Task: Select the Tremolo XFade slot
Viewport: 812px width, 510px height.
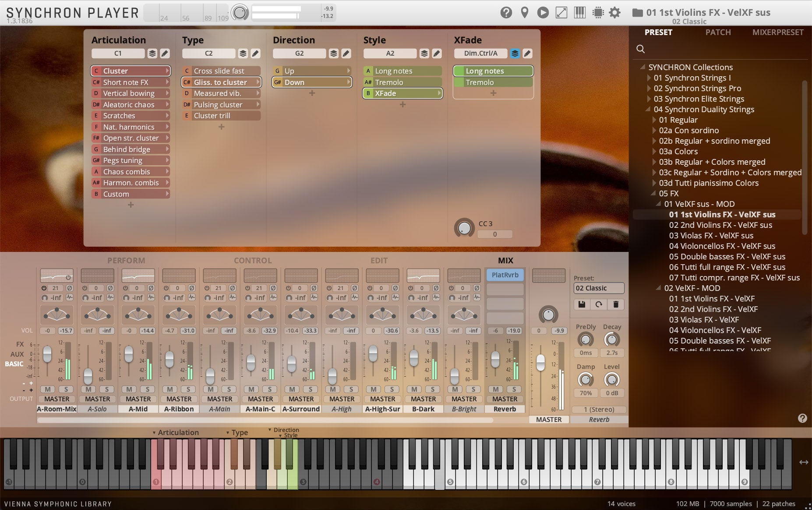Action: [x=493, y=82]
